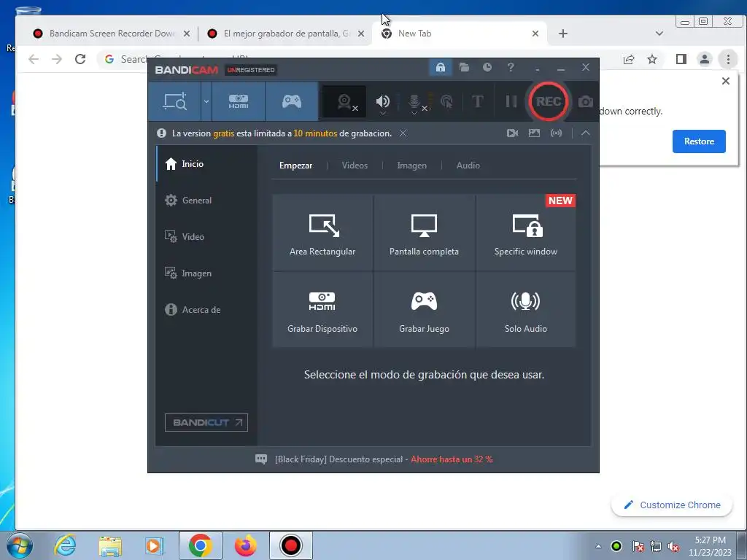
Task: Switch to El mejor grabador de pantalla tab
Action: [x=286, y=34]
